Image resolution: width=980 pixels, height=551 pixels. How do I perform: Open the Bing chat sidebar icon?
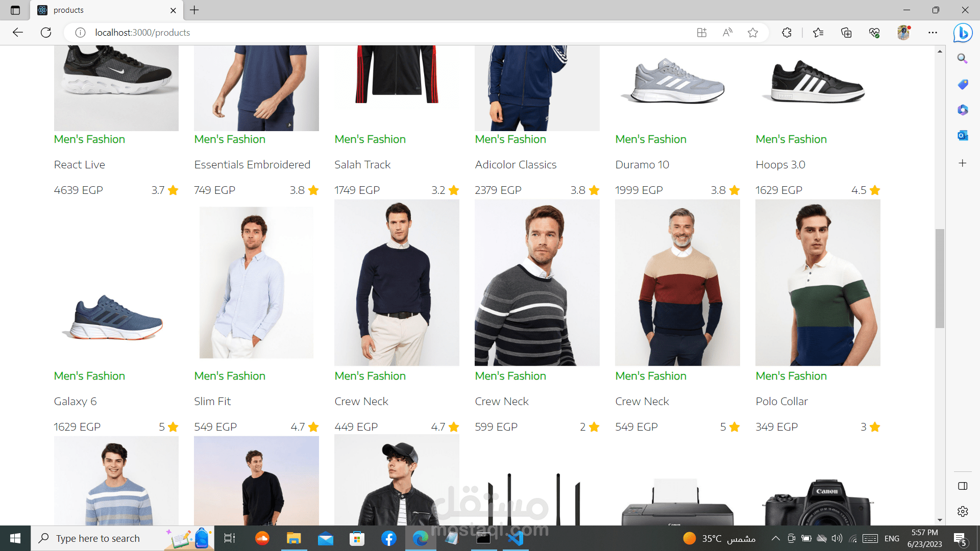963,33
